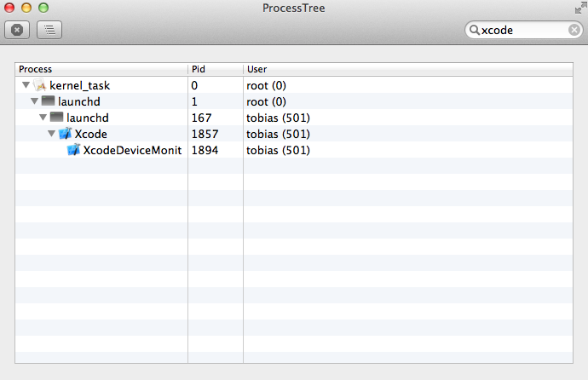Click user tobias (501) in Pid 1894 row

(x=279, y=150)
